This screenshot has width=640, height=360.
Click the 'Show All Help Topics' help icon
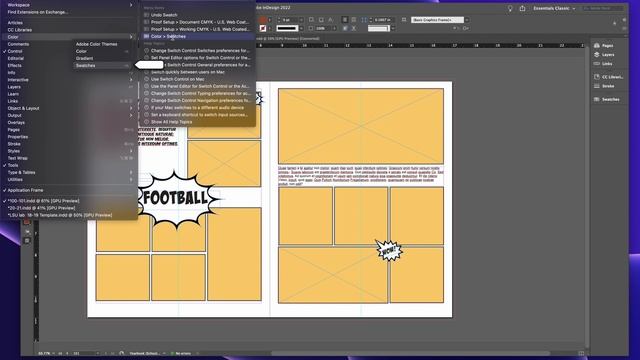(147, 122)
